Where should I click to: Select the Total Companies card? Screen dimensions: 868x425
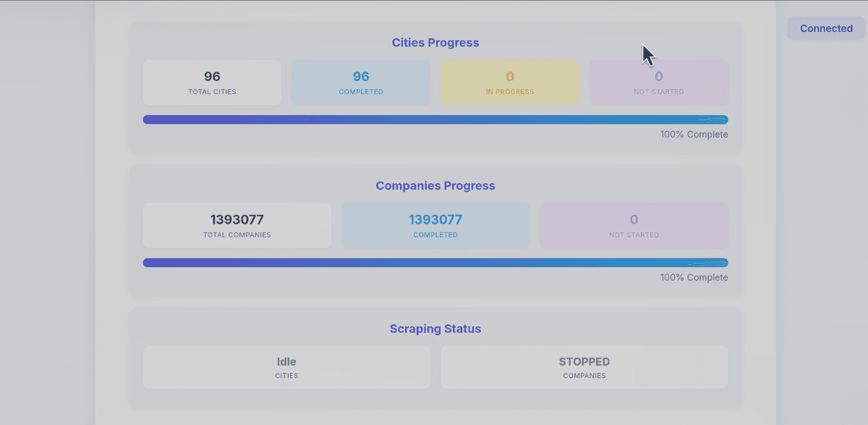point(237,225)
